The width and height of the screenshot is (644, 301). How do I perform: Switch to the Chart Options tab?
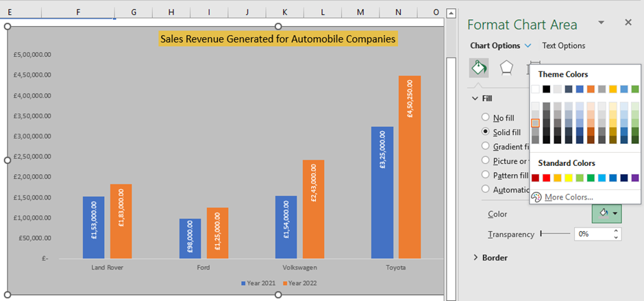coord(495,46)
